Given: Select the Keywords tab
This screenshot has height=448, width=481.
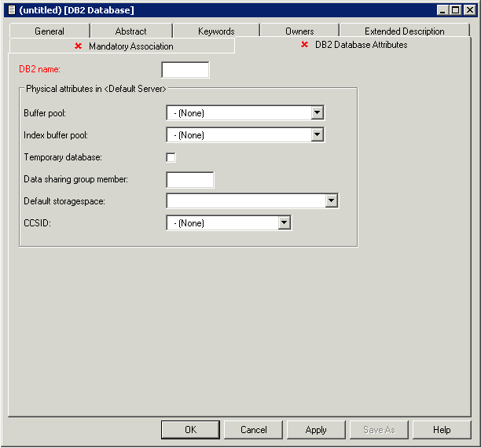Looking at the screenshot, I should click(216, 31).
